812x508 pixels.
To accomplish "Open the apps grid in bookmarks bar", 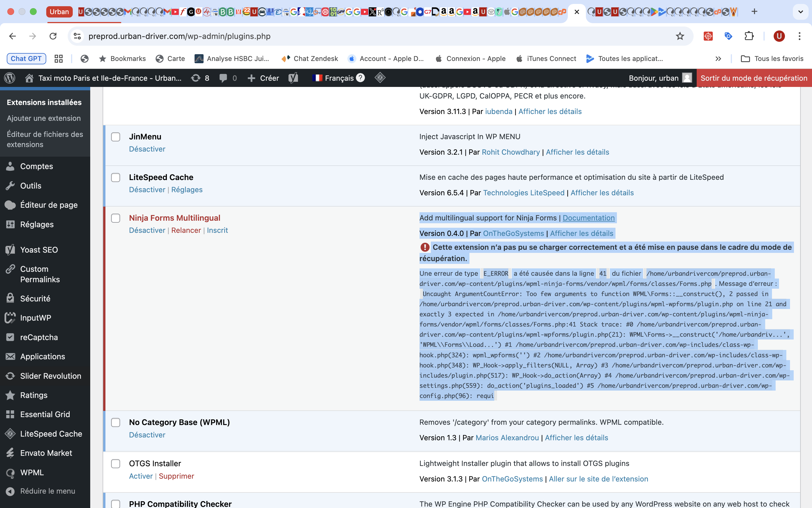I will (x=59, y=59).
